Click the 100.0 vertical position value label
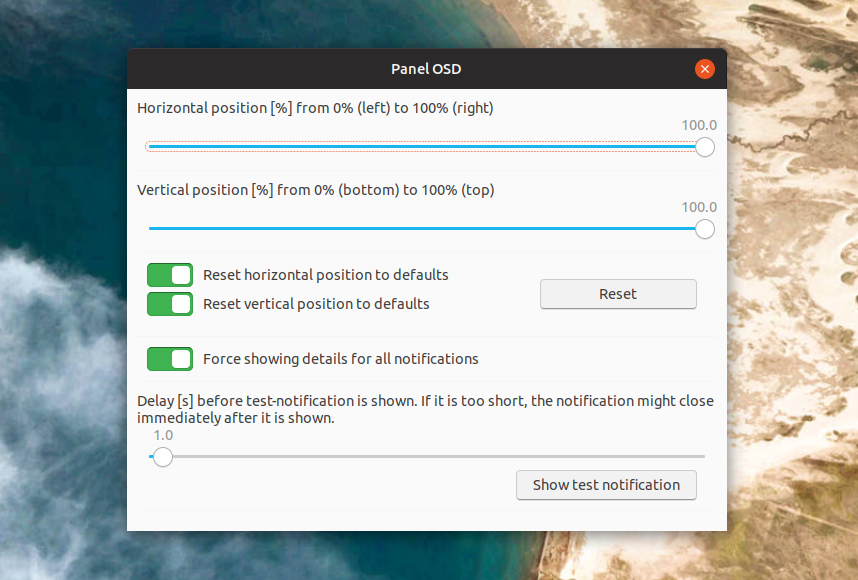Image resolution: width=858 pixels, height=580 pixels. pyautogui.click(x=700, y=207)
